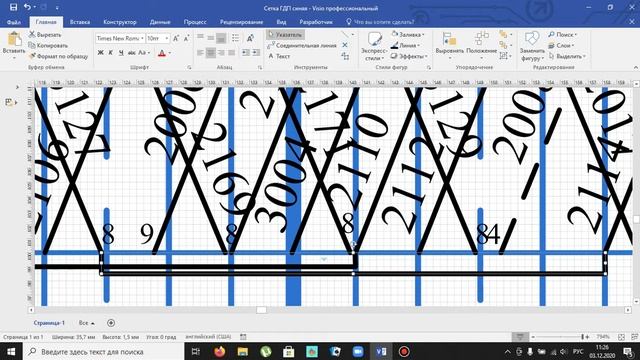Click the Decrease Indent icon

pos(246,53)
